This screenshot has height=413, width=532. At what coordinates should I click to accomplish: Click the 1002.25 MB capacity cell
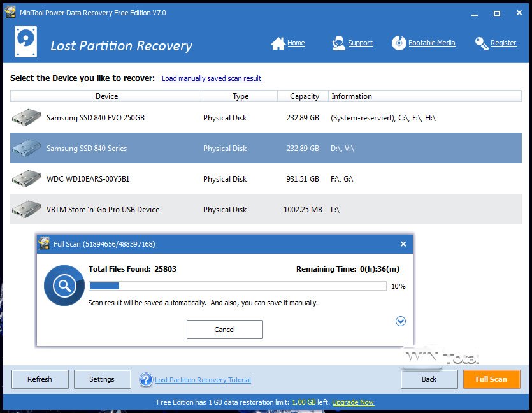303,210
